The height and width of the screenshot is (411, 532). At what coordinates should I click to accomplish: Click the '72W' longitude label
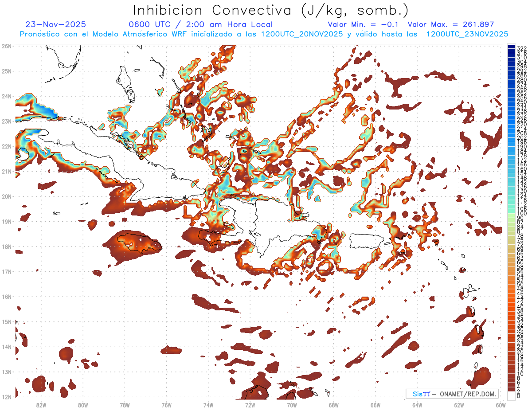tap(250, 405)
